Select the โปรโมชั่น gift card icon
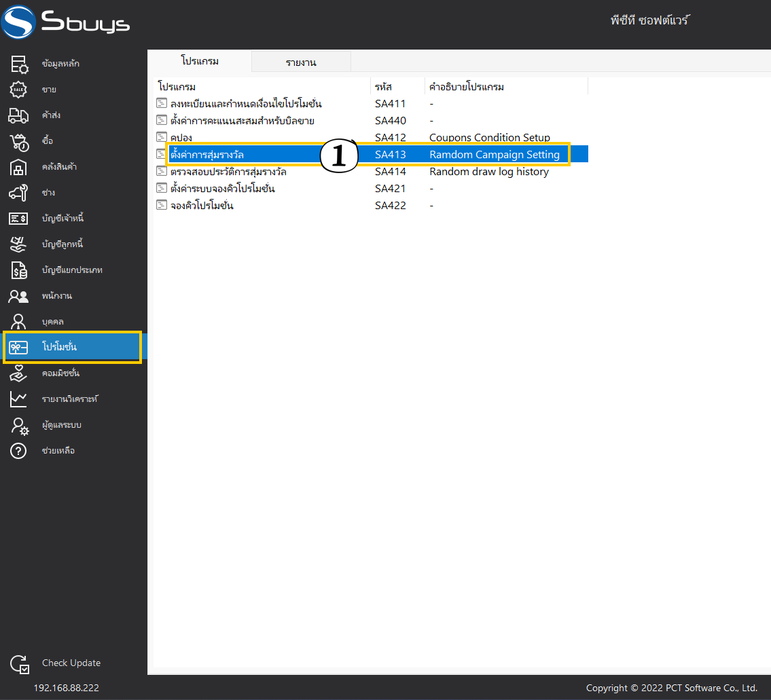The width and height of the screenshot is (771, 700). pos(18,347)
